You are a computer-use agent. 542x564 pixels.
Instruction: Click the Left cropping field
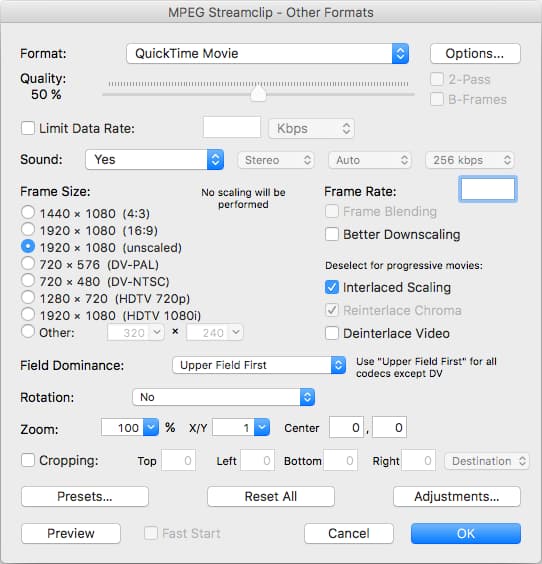[258, 460]
